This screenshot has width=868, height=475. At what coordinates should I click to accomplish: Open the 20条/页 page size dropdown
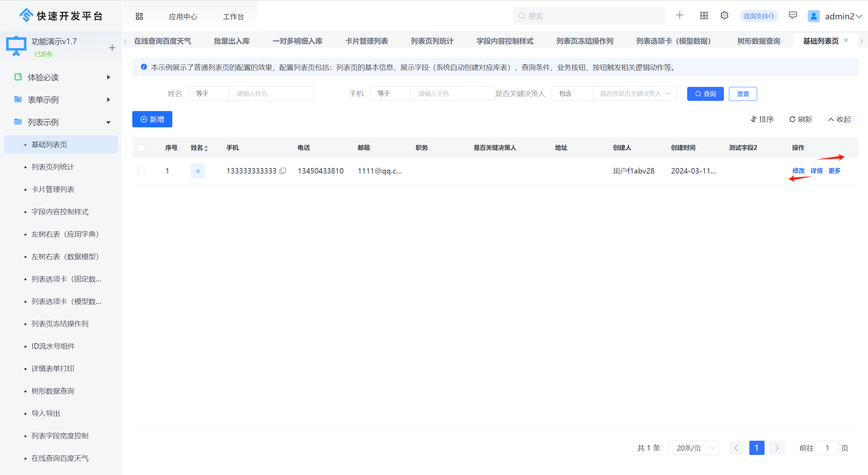pyautogui.click(x=693, y=448)
